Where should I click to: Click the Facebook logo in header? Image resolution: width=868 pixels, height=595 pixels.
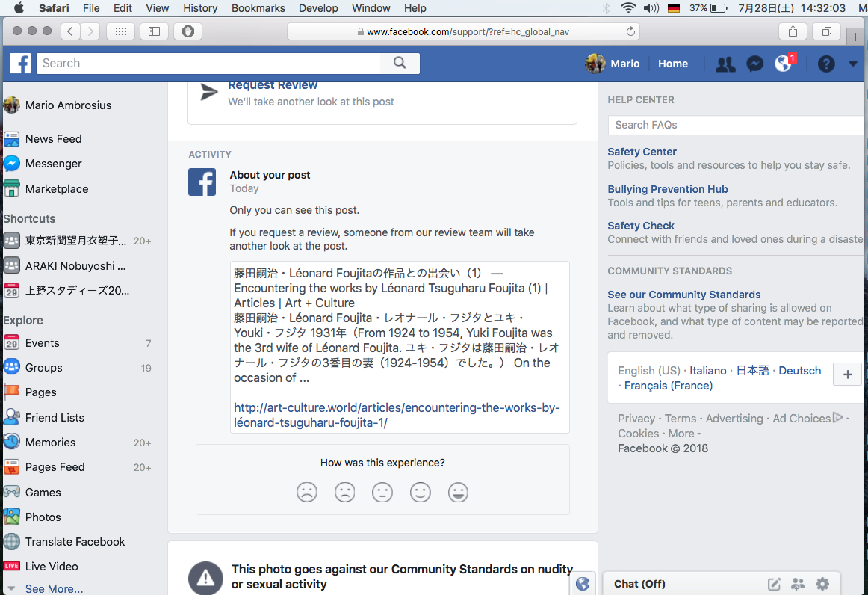point(20,63)
